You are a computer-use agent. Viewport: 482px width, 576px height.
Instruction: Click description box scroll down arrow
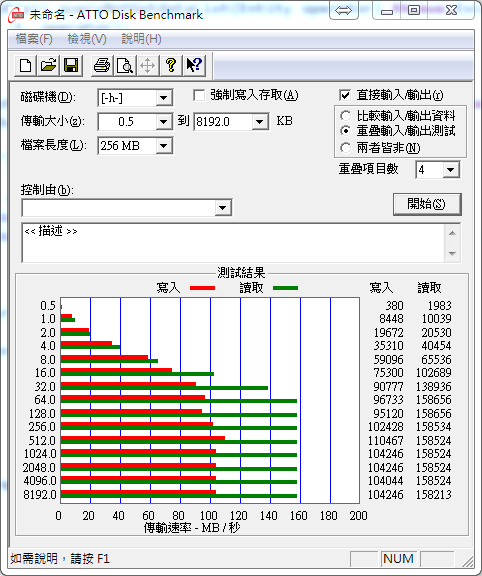[x=452, y=253]
